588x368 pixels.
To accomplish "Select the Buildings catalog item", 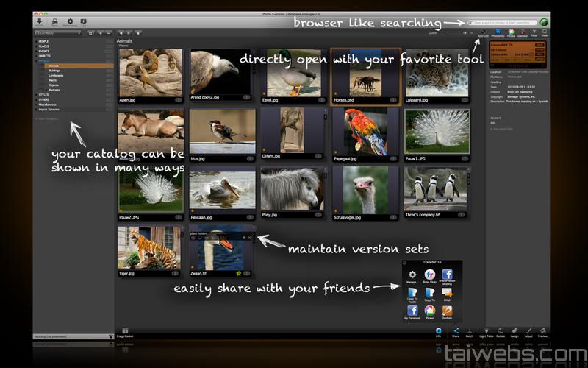I will coord(55,71).
